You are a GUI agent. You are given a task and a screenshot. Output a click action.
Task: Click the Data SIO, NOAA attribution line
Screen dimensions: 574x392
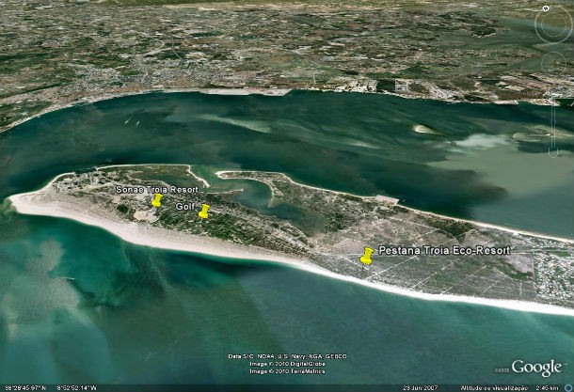point(287,356)
